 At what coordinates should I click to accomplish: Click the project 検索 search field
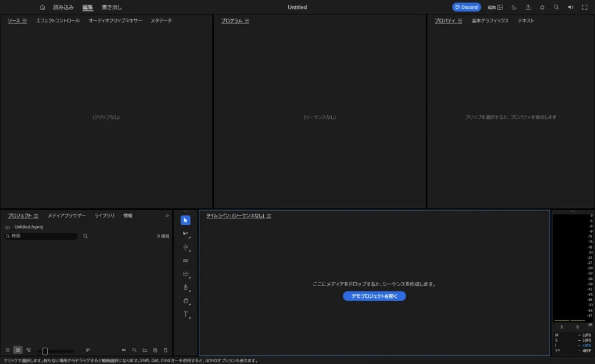point(41,236)
